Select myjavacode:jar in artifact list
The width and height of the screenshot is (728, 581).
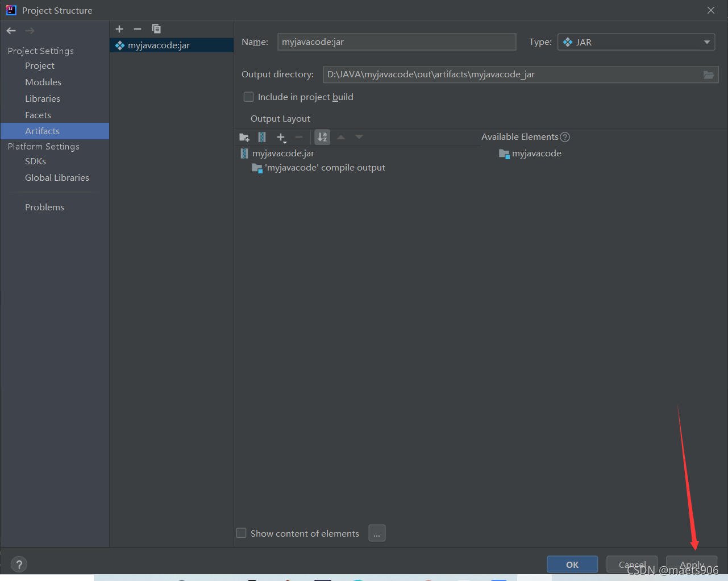tap(172, 45)
